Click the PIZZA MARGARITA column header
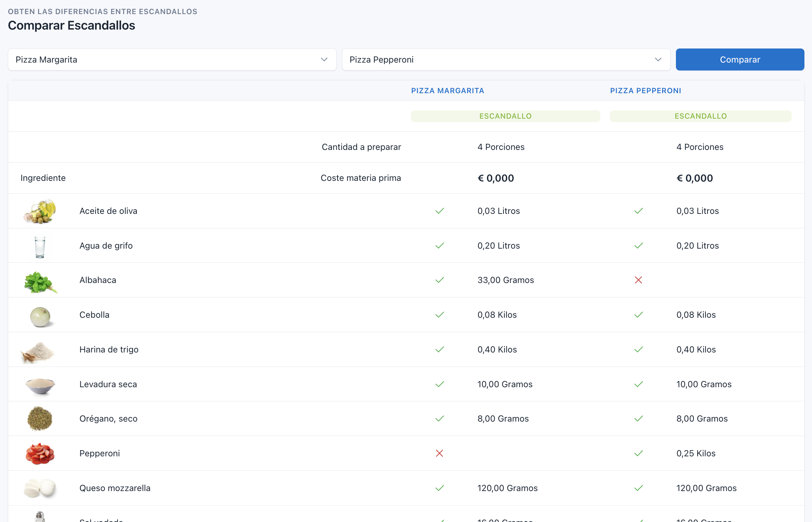This screenshot has width=812, height=522. pos(447,91)
